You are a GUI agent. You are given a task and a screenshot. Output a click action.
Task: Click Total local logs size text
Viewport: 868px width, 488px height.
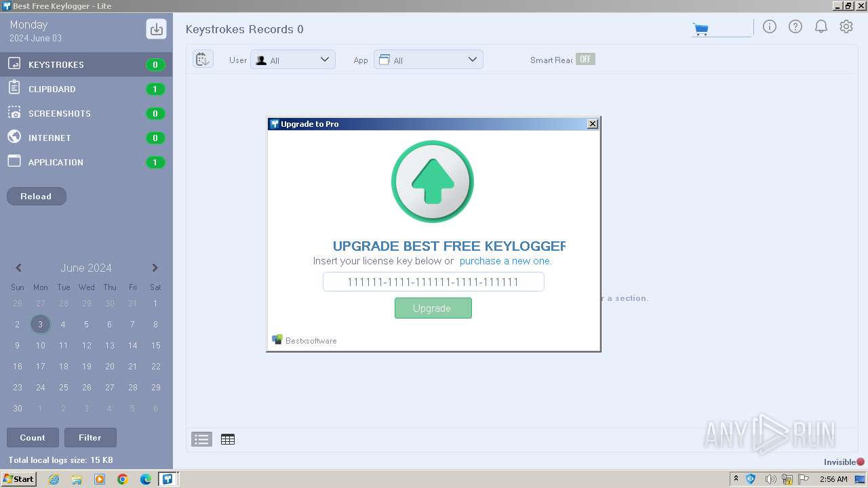point(61,460)
